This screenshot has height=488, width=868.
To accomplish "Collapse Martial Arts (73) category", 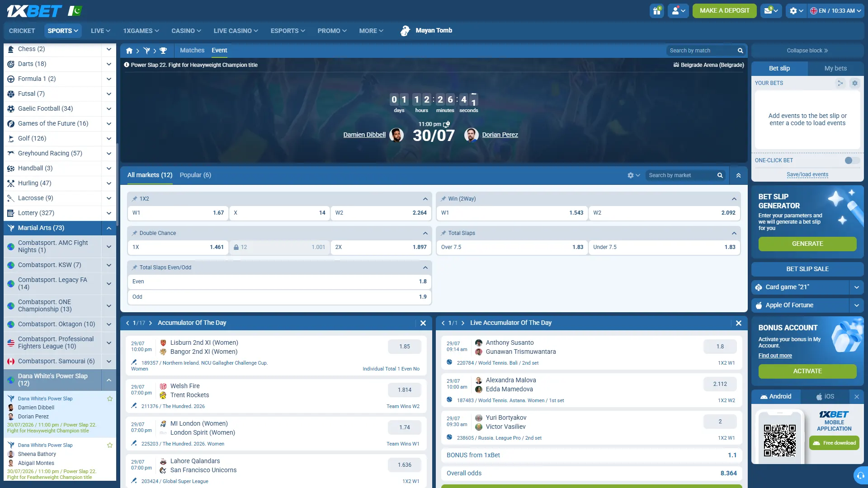I will (108, 228).
